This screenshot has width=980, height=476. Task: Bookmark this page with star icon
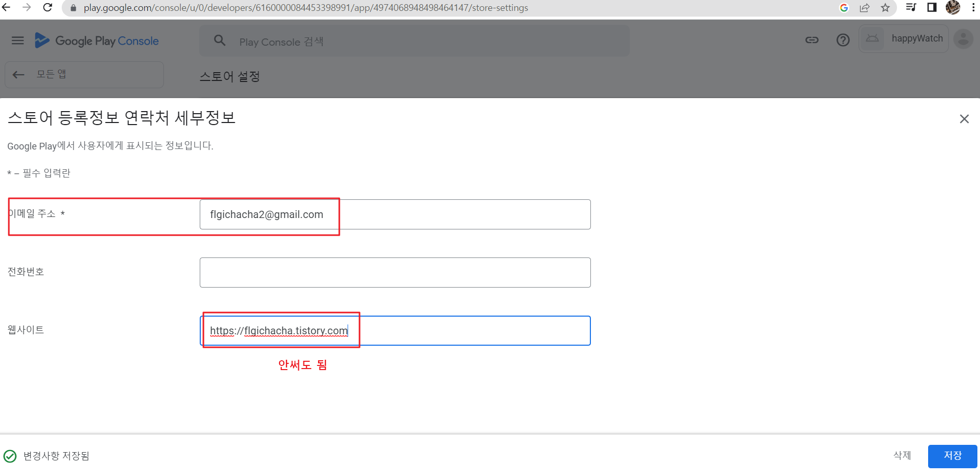[x=886, y=8]
